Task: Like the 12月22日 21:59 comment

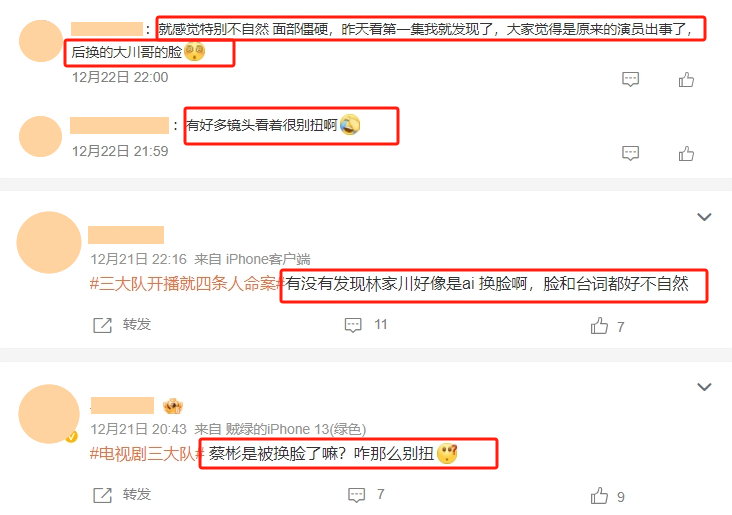Action: (x=686, y=154)
